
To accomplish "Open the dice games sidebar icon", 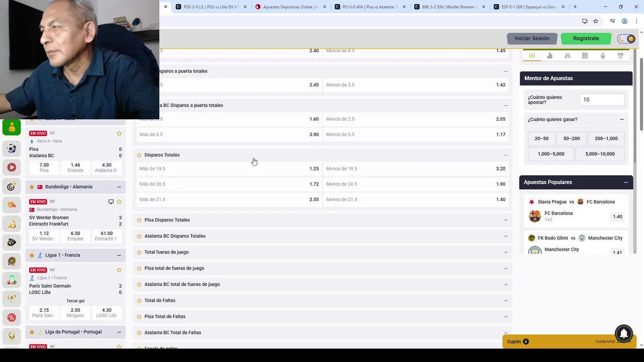I will point(12,242).
